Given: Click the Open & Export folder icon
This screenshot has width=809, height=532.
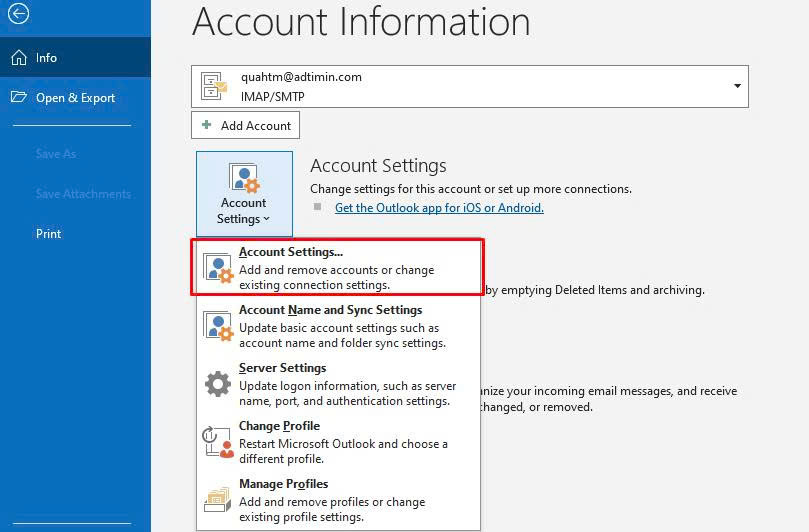Looking at the screenshot, I should point(18,98).
